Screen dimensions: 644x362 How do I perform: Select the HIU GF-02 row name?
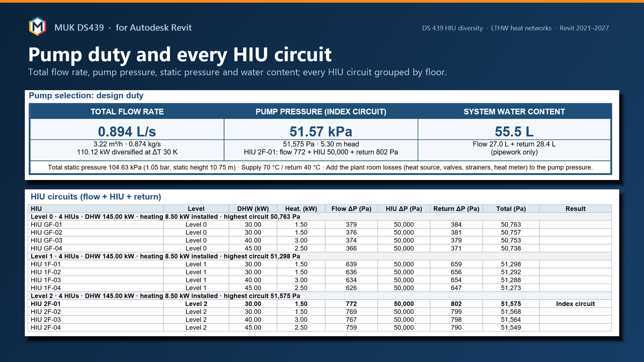[46, 232]
